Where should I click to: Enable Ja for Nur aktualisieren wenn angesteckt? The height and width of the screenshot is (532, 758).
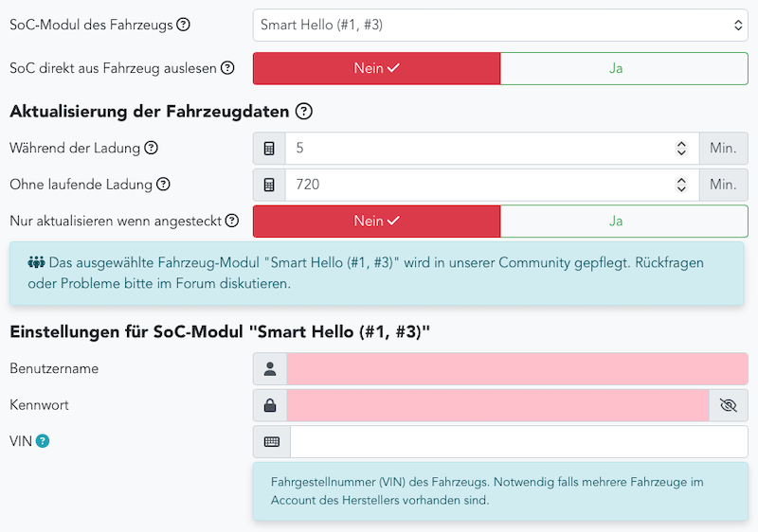[616, 222]
